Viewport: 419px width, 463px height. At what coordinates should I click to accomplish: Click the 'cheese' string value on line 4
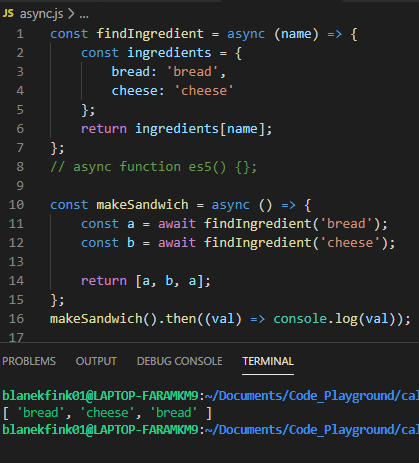click(204, 91)
